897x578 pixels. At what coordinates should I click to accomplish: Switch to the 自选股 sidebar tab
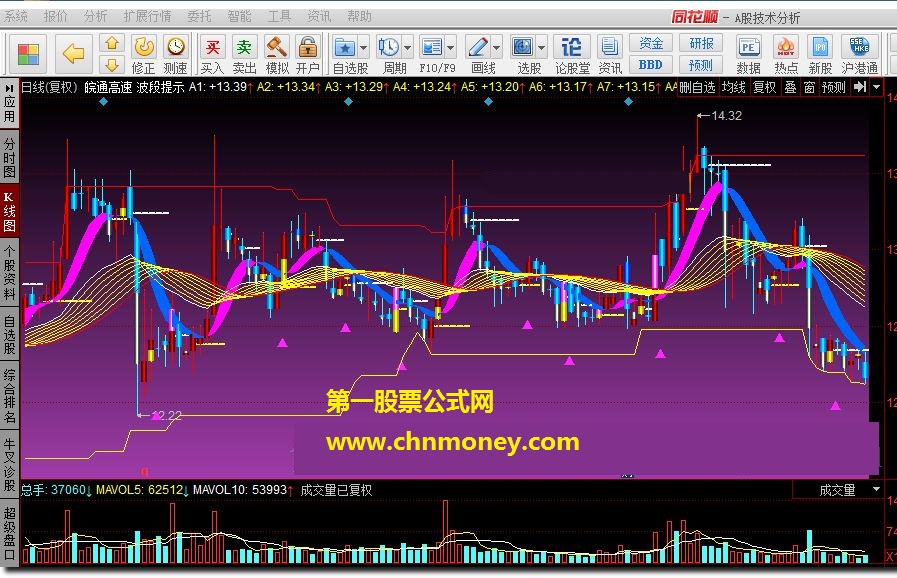(9, 334)
